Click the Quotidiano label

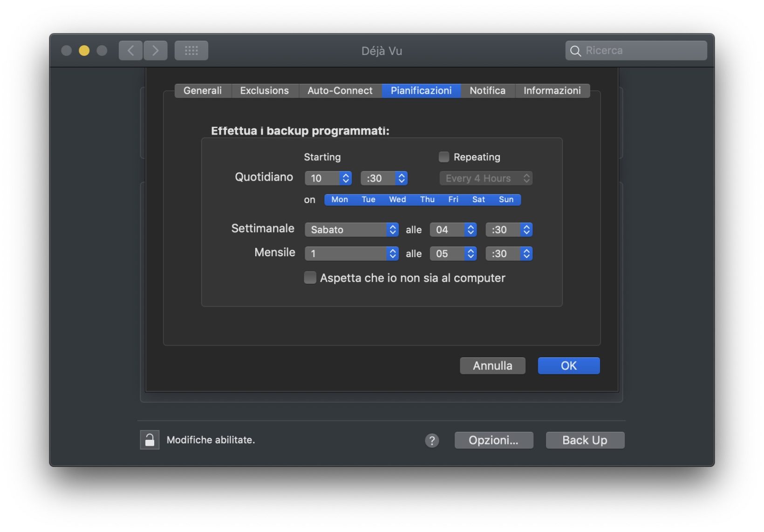click(x=264, y=177)
